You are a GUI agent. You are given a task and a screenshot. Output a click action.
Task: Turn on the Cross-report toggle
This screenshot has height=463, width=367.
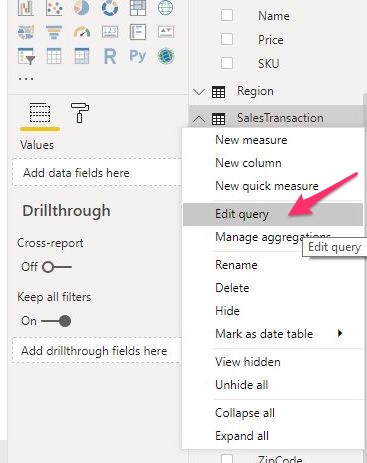point(57,267)
